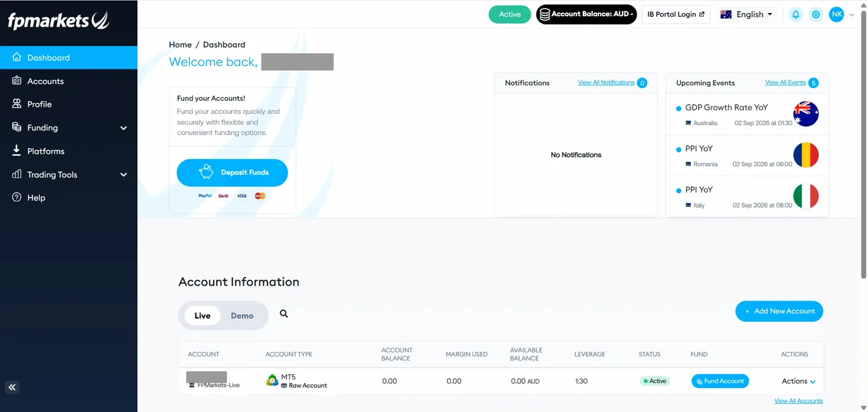Click the Add New Account button
Viewport: 868px width, 412px height.
(779, 311)
